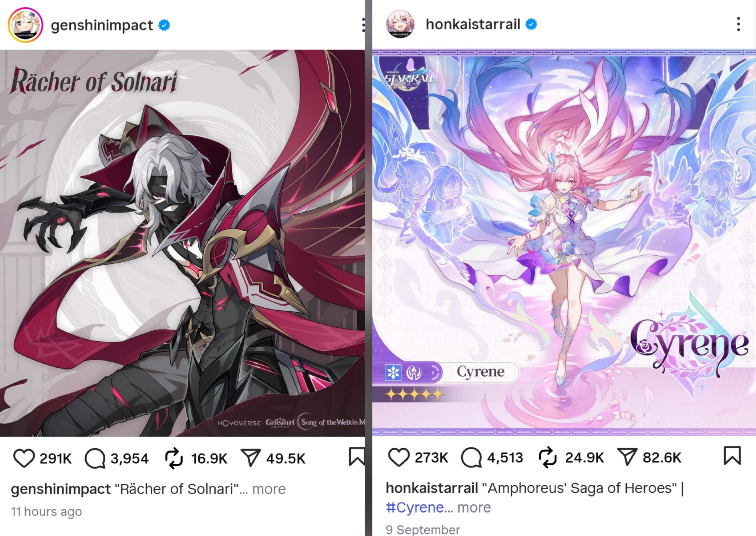Expand honkaistarrail caption with more
This screenshot has width=756, height=536.
474,508
